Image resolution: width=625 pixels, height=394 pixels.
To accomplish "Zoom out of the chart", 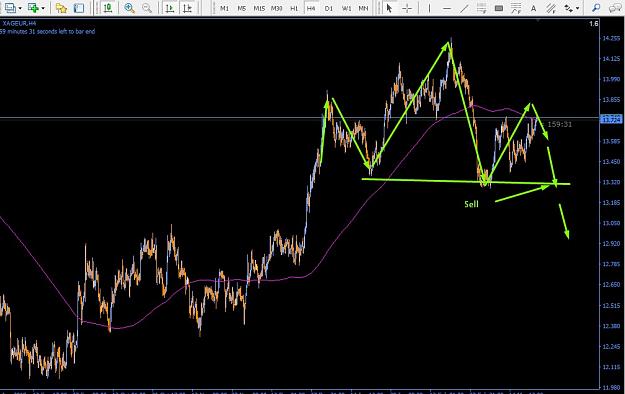I will point(147,8).
